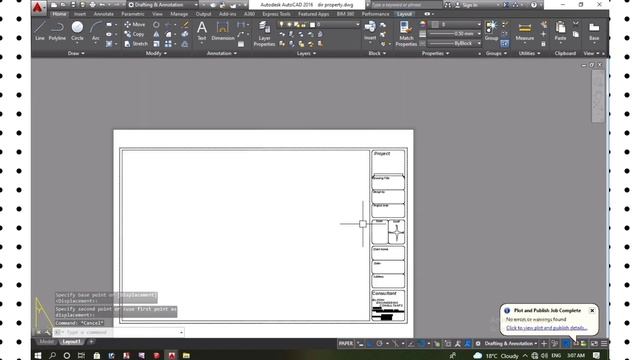Expand the Layers panel
This screenshot has height=360, width=640.
[306, 53]
